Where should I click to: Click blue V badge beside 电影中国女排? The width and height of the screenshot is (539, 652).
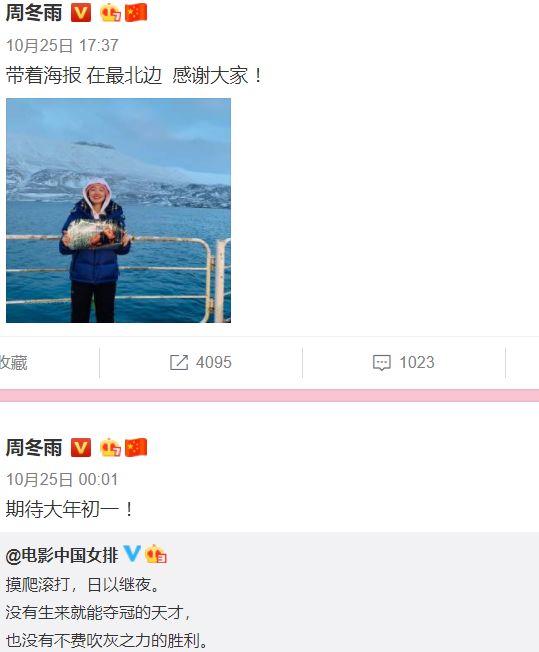pyautogui.click(x=132, y=554)
